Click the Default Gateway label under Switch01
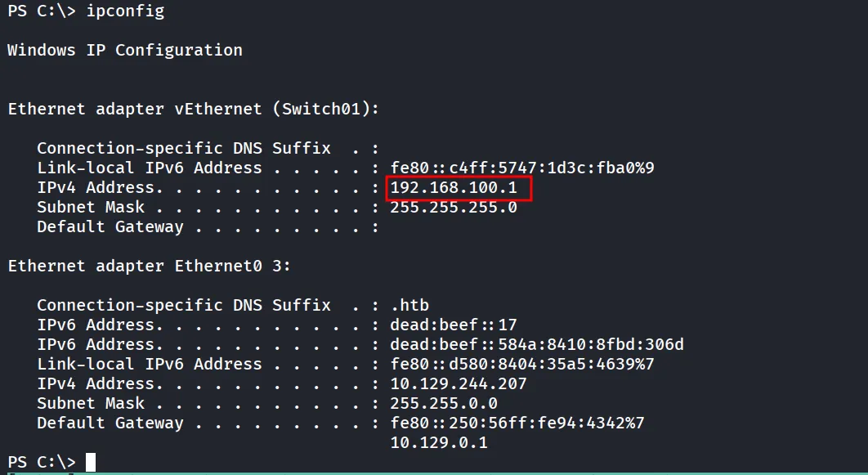 coord(110,227)
